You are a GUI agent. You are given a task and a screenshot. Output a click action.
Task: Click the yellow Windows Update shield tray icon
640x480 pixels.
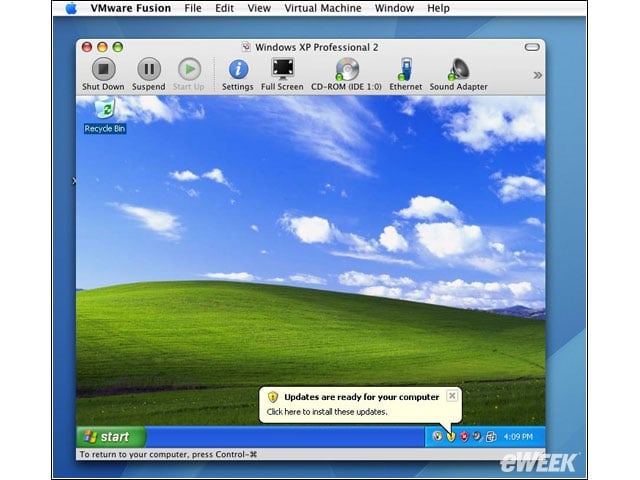pyautogui.click(x=451, y=437)
